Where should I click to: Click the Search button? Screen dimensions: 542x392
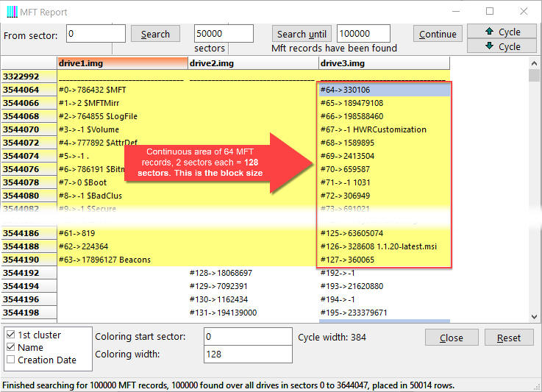pos(155,34)
